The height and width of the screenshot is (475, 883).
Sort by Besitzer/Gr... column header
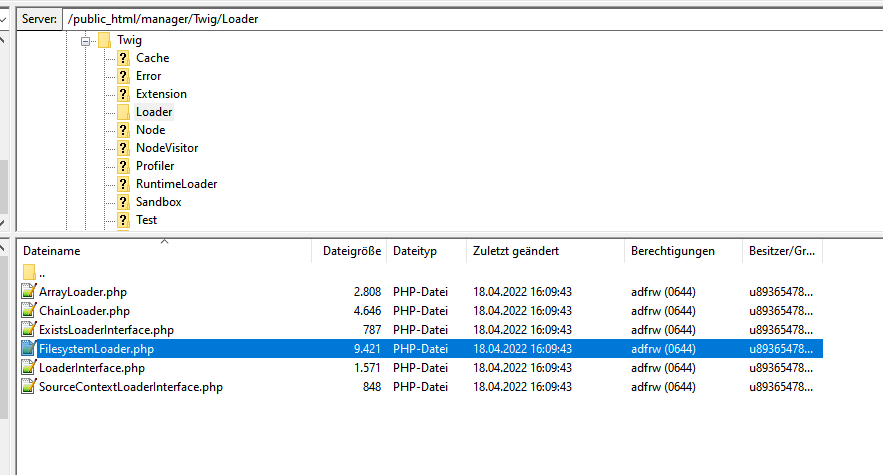coord(782,251)
